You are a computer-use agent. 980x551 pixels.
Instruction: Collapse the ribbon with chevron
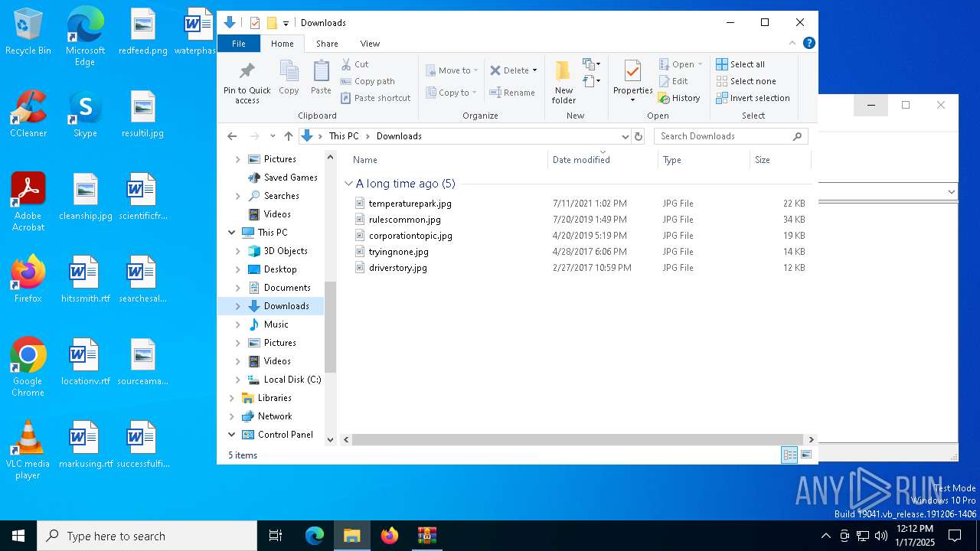(x=792, y=44)
